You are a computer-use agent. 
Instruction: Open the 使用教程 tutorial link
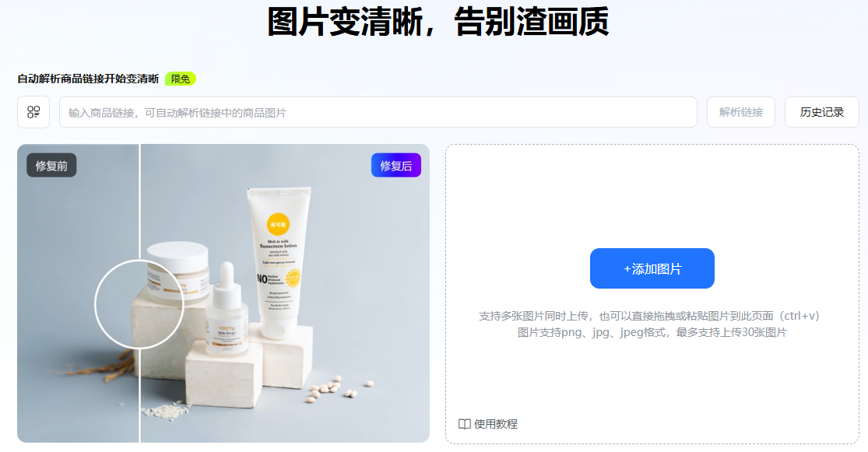tap(495, 424)
